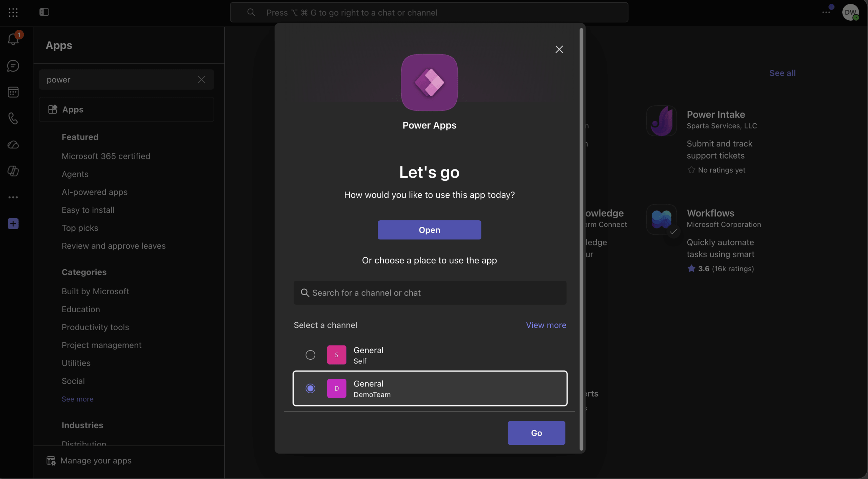Viewport: 868px width, 479px height.
Task: Open settings and more ellipsis menu
Action: coord(826,13)
